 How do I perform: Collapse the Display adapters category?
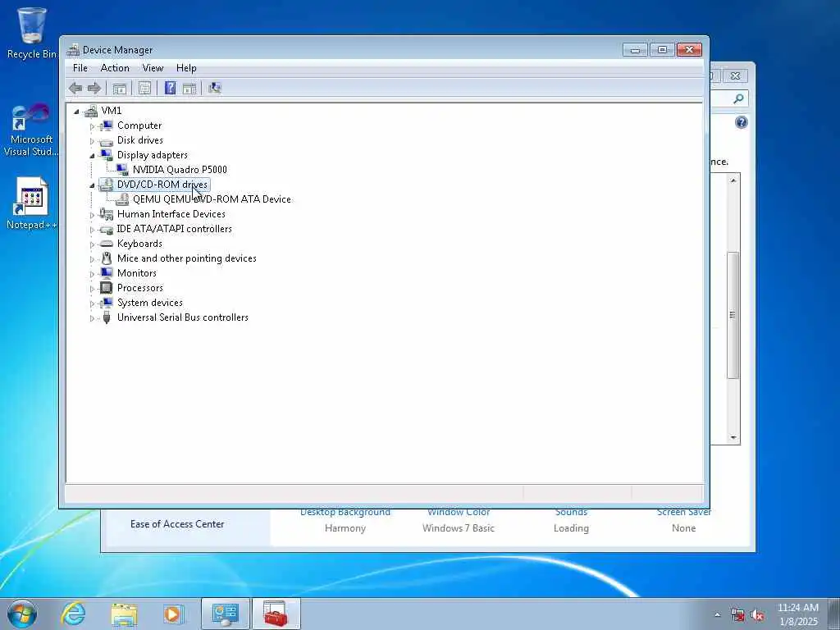point(92,156)
